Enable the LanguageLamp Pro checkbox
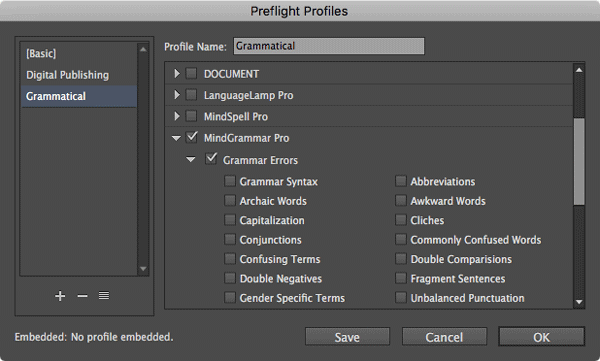 coord(191,95)
